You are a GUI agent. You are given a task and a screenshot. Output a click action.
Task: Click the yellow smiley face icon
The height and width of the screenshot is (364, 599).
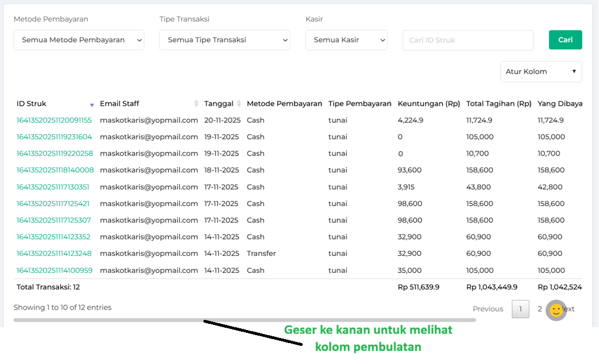[x=556, y=310]
